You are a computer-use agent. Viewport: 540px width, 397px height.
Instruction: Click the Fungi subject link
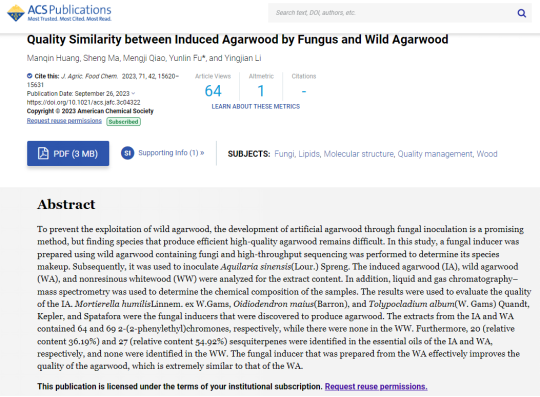(x=285, y=154)
